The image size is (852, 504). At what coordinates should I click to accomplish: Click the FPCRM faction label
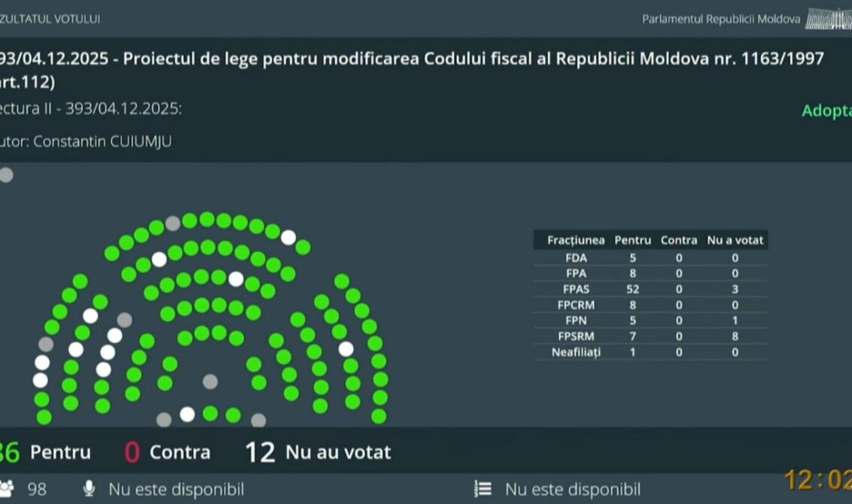pyautogui.click(x=576, y=305)
